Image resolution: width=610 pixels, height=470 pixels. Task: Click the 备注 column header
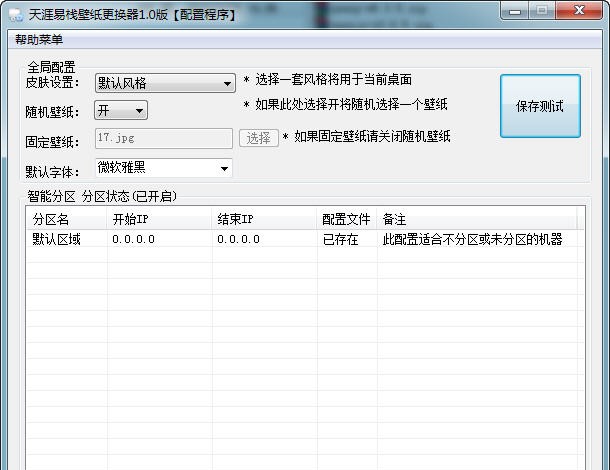coord(477,219)
